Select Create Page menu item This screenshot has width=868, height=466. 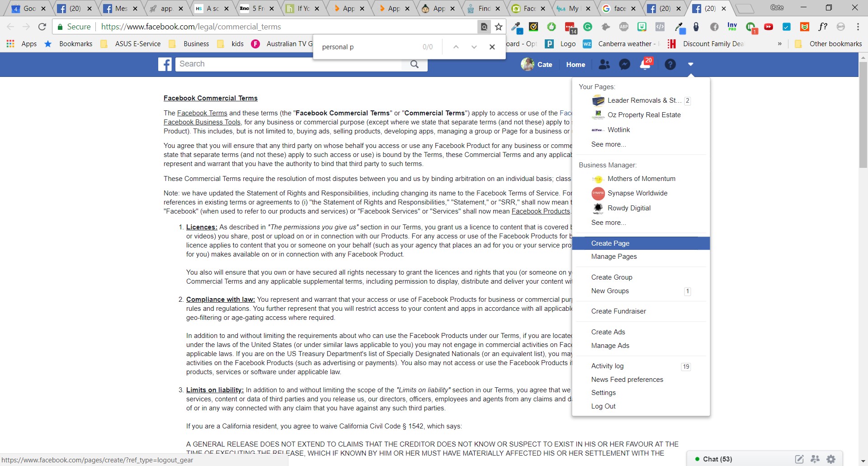(641, 243)
